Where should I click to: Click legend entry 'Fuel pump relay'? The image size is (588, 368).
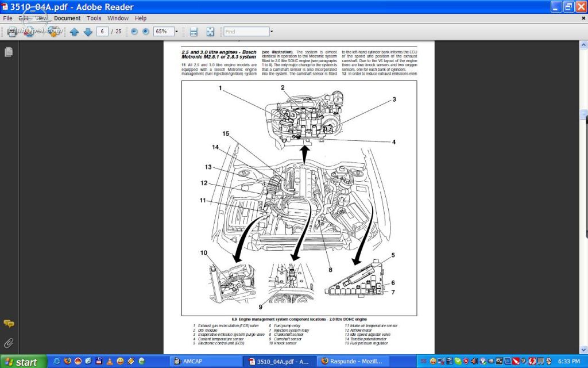click(287, 326)
